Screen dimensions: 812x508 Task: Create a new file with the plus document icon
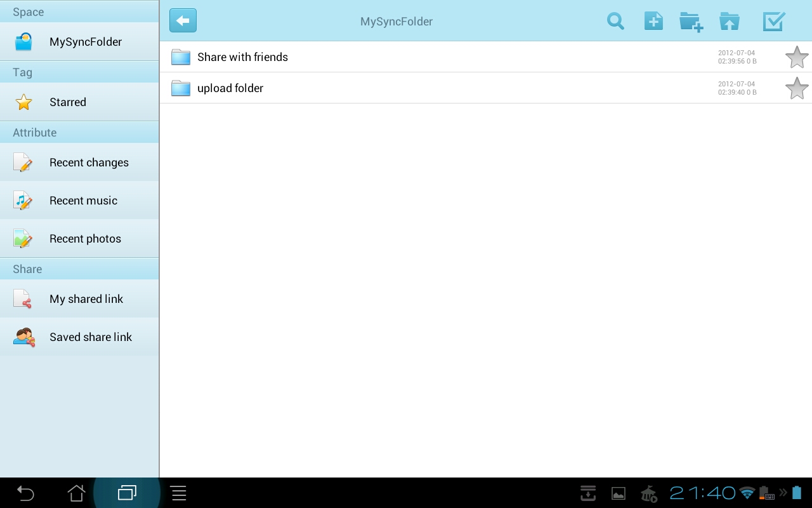click(653, 21)
